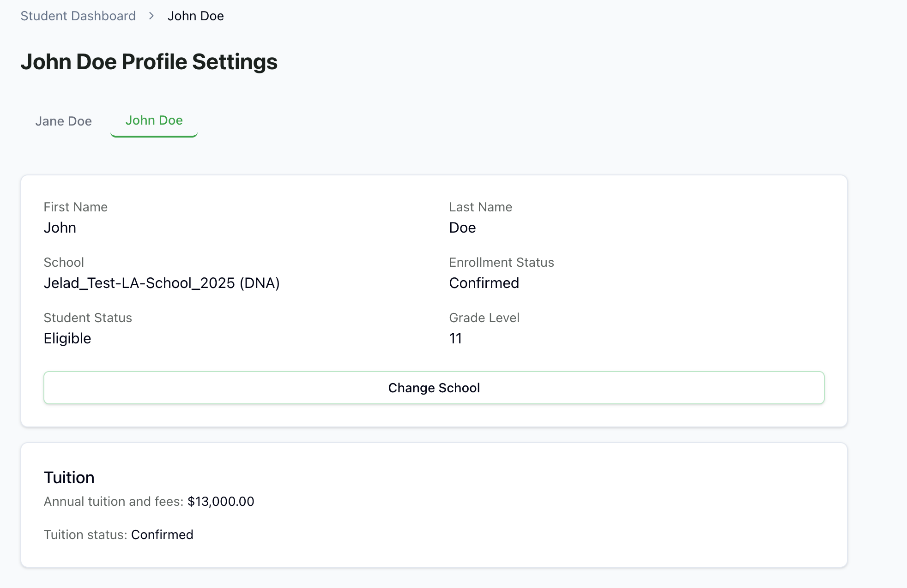This screenshot has height=588, width=907.
Task: Click the annual tuition amount $13,000.00
Action: tap(221, 501)
